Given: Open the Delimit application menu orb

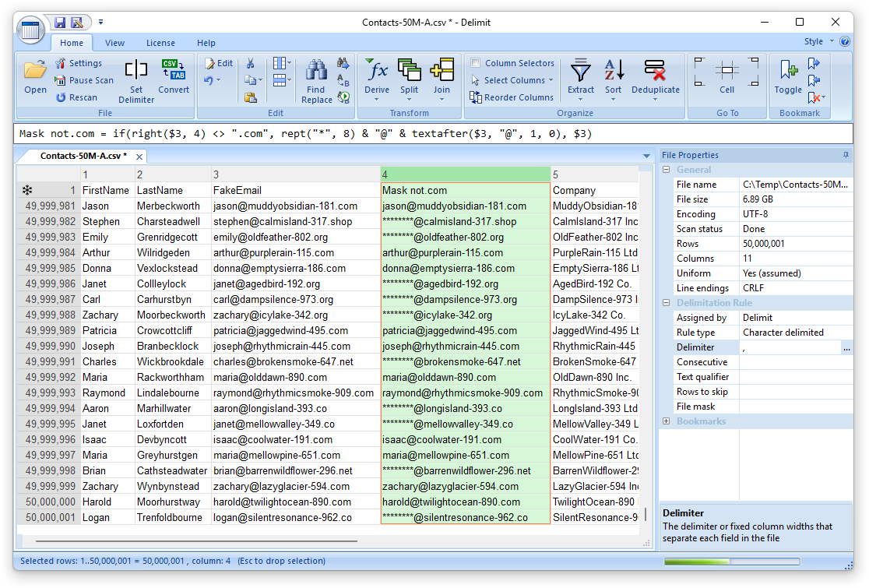Looking at the screenshot, I should click(x=30, y=30).
